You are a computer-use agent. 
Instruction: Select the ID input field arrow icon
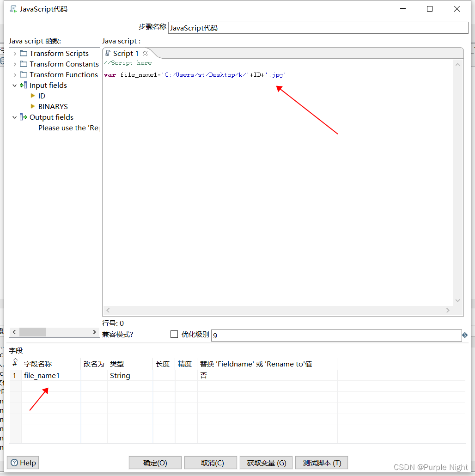[x=33, y=96]
